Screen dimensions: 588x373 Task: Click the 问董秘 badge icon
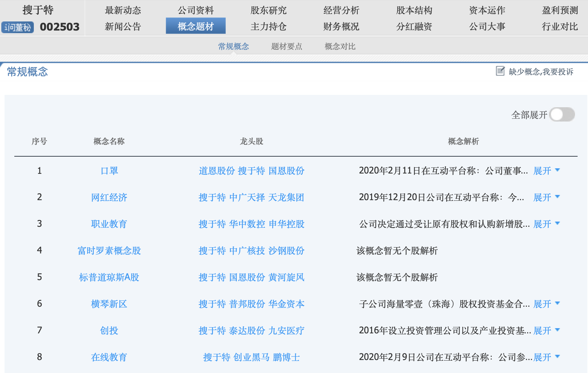click(18, 27)
